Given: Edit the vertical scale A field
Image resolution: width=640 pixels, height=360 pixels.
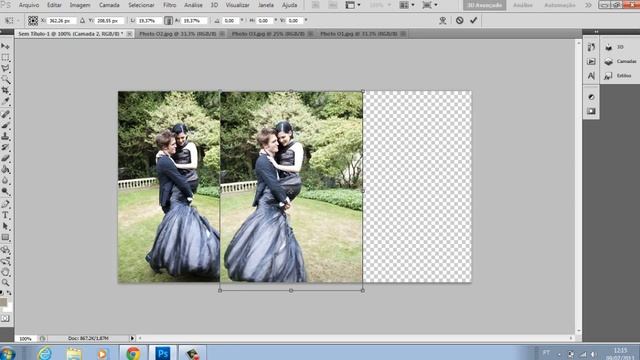Looking at the screenshot, I should pos(194,20).
